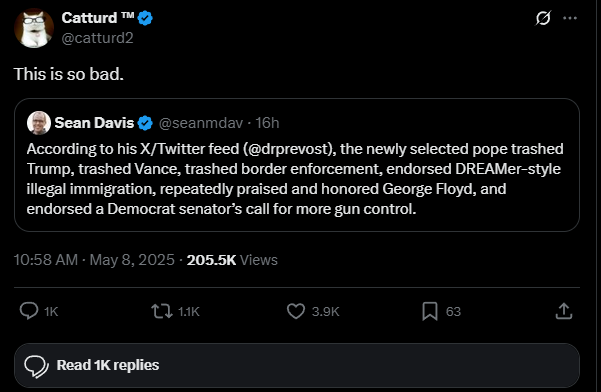This screenshot has height=392, width=601.
Task: Click Catturd's blue verified badge
Action: click(x=145, y=18)
